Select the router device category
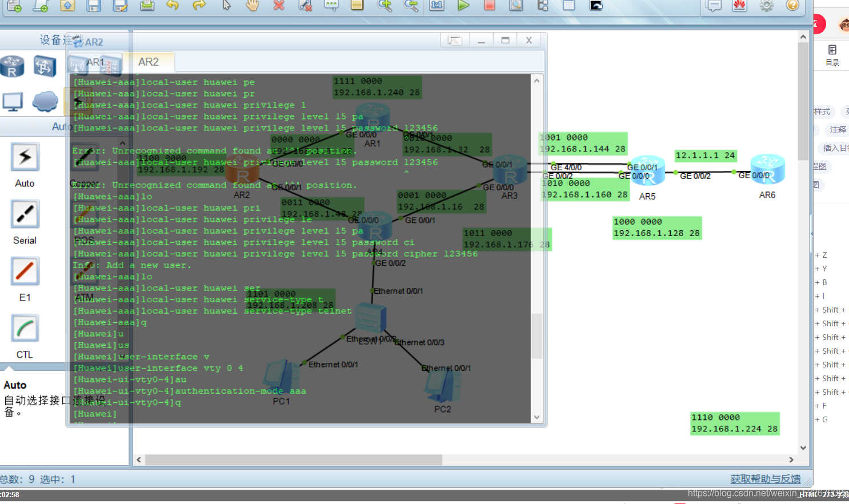Screen dimensions: 849x504 pos(12,66)
